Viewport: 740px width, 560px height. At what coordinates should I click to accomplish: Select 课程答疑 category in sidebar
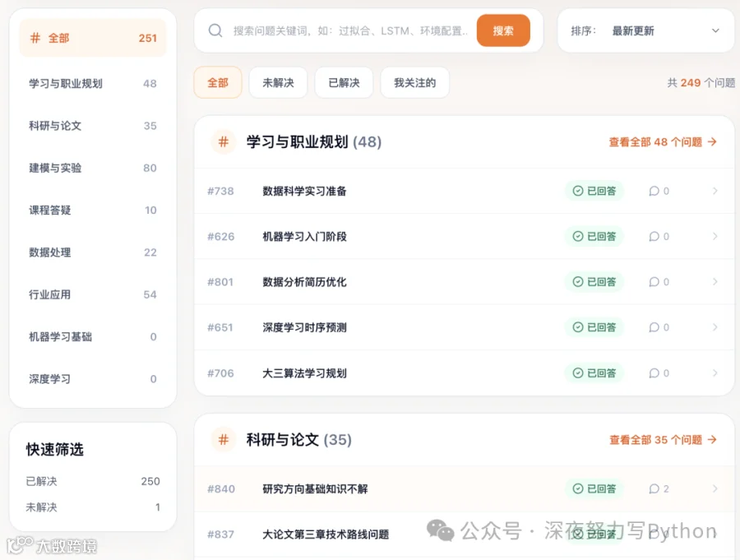click(x=93, y=211)
